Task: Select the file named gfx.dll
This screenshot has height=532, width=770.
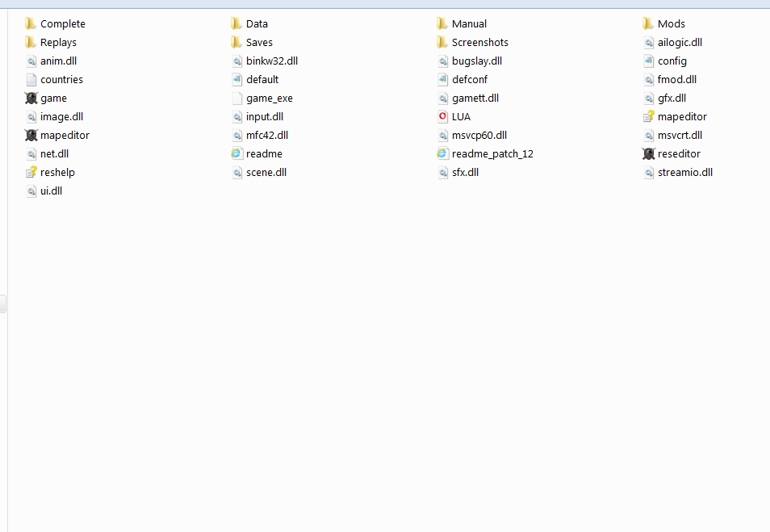Action: click(x=665, y=98)
